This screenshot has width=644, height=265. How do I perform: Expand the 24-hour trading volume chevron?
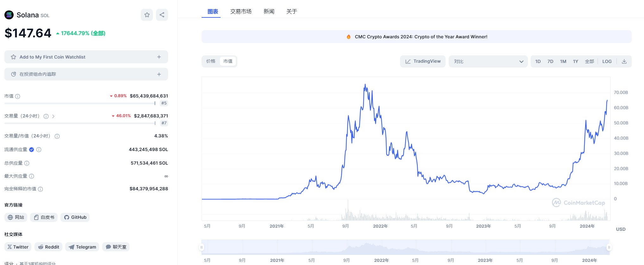point(53,116)
